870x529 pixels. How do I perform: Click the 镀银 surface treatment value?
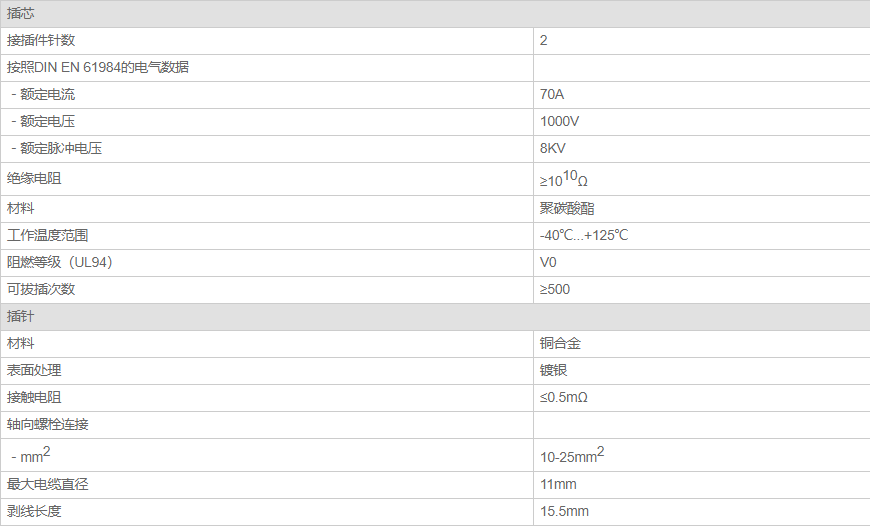click(x=553, y=370)
